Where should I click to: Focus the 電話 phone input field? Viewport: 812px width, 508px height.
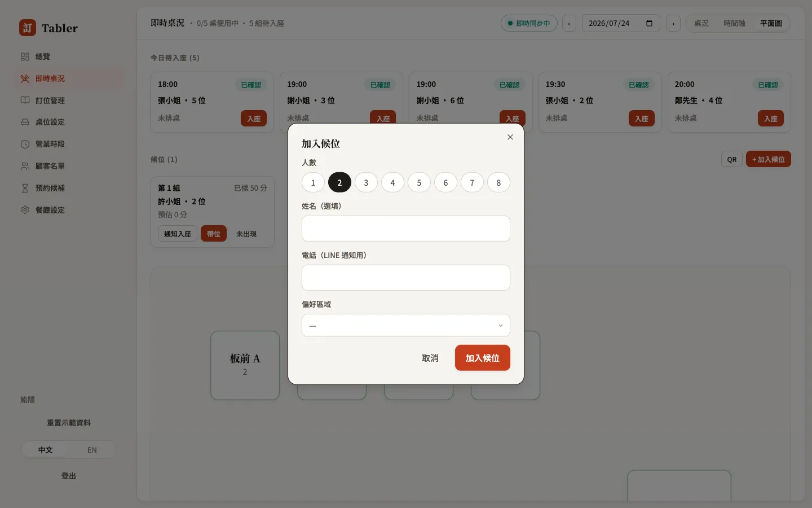(406, 278)
